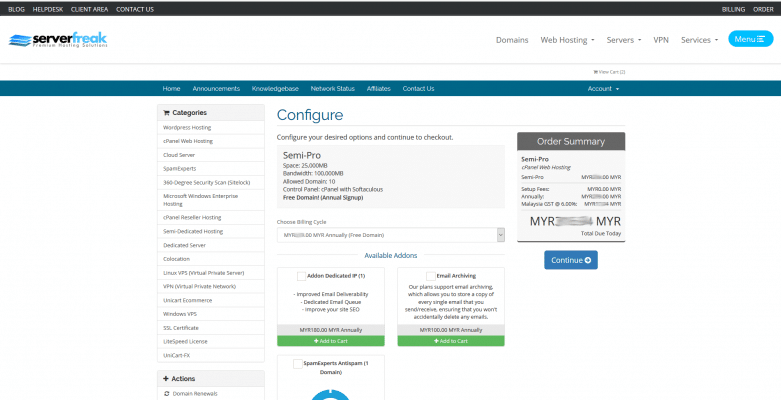Image resolution: width=781 pixels, height=400 pixels.
Task: Add Dedicated IP addon to cart
Action: point(331,341)
